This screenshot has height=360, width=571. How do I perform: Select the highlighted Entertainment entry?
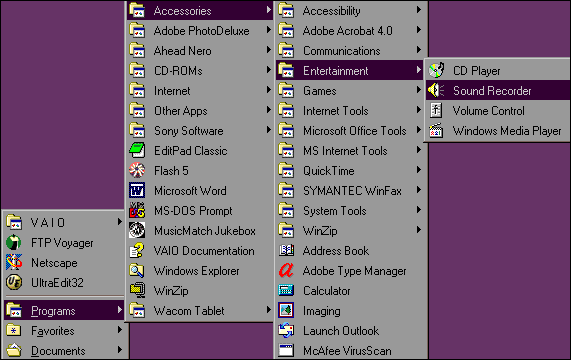tap(350, 70)
